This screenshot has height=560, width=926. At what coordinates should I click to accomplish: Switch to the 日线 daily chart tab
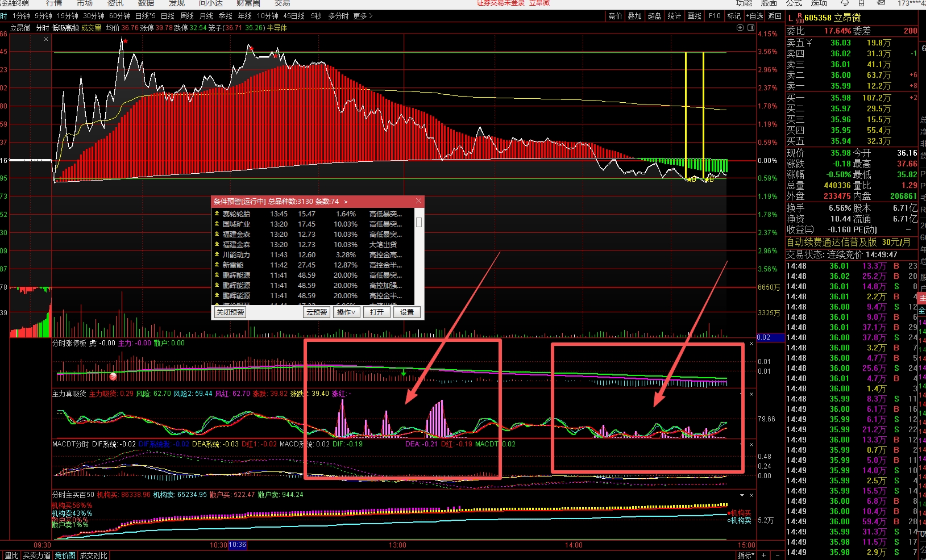[x=167, y=16]
